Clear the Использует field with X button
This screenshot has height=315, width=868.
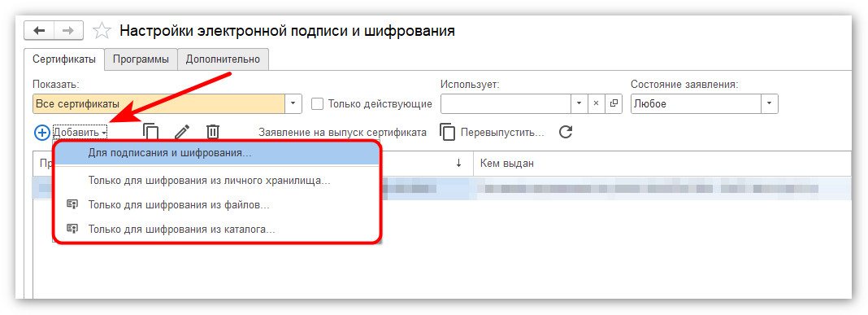pos(597,103)
